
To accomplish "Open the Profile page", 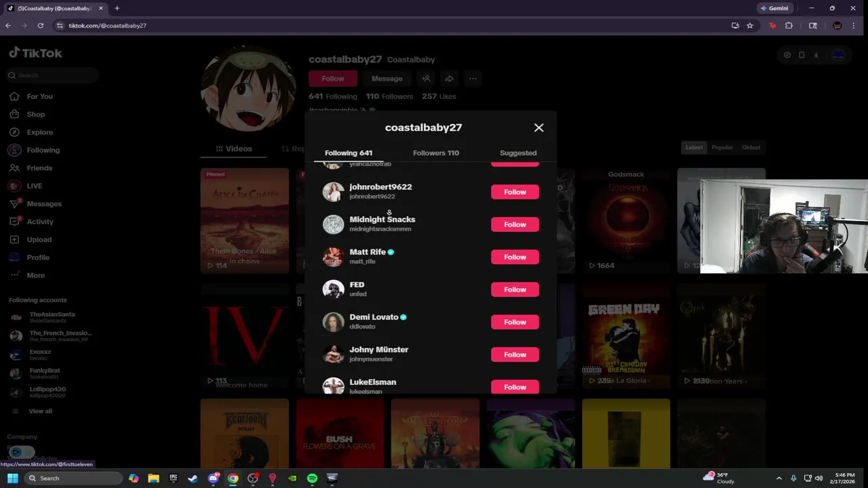I will click(x=38, y=258).
